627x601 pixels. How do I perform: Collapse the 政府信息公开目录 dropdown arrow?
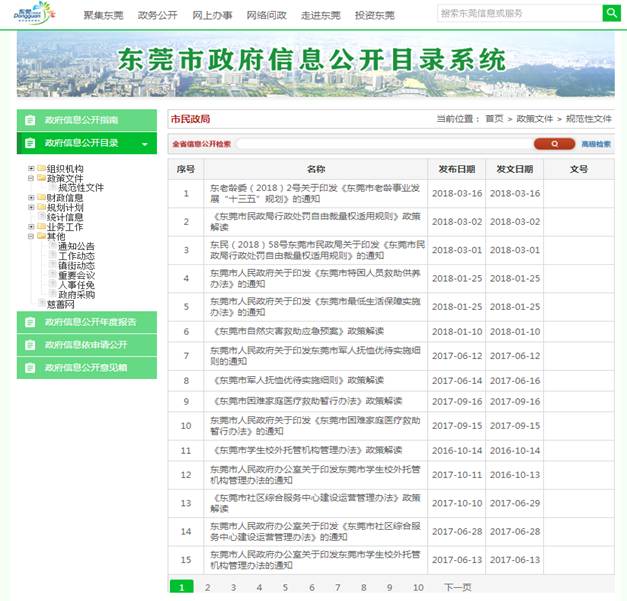[145, 144]
